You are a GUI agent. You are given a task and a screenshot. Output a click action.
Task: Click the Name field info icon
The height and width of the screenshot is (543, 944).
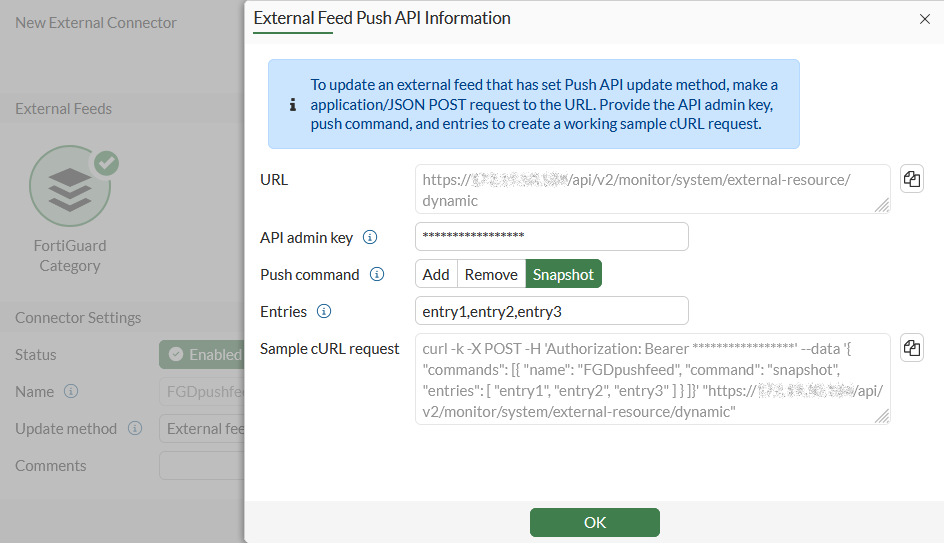click(x=71, y=392)
